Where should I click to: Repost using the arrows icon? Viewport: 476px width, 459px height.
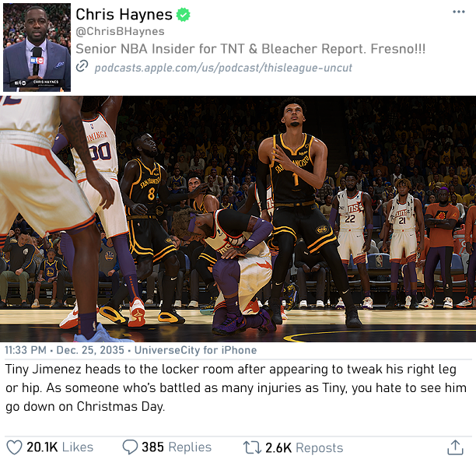point(252,447)
